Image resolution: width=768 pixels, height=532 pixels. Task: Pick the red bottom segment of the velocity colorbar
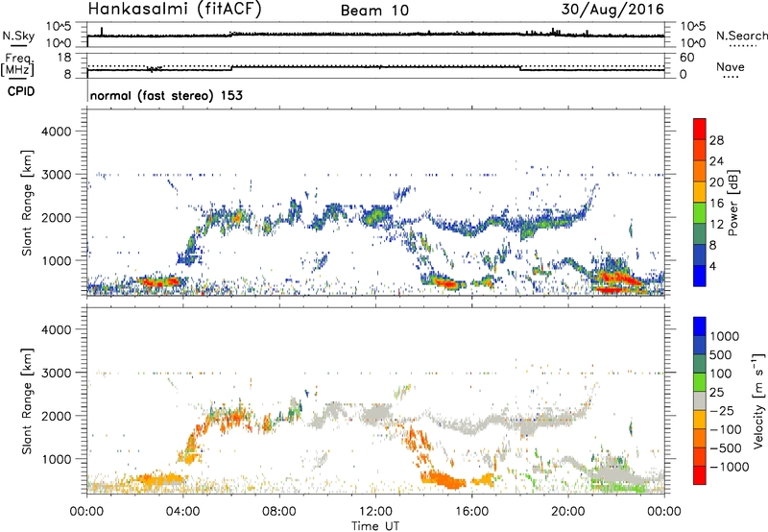pos(700,475)
